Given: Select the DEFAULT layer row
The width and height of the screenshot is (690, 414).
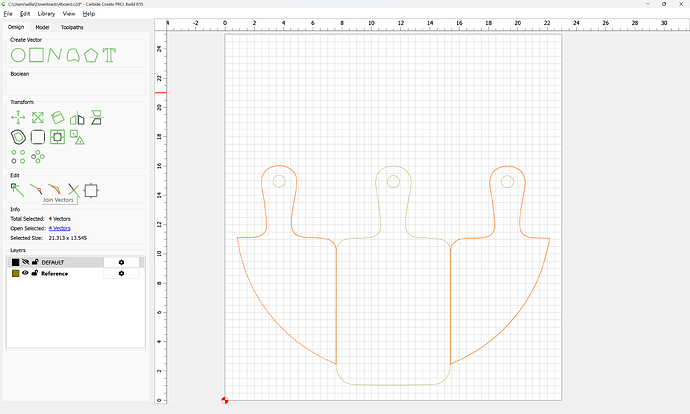Looking at the screenshot, I should pos(76,262).
